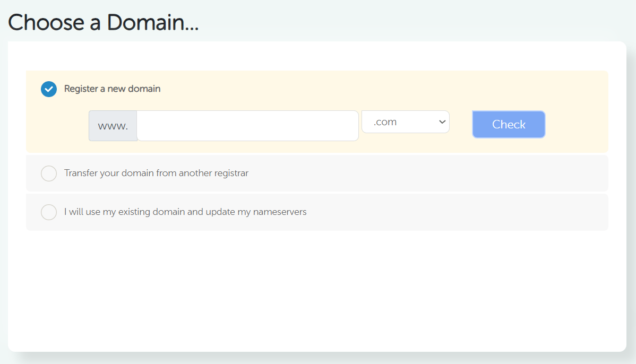Image resolution: width=636 pixels, height=364 pixels.
Task: Click the down arrow in the TLD selector
Action: (441, 122)
